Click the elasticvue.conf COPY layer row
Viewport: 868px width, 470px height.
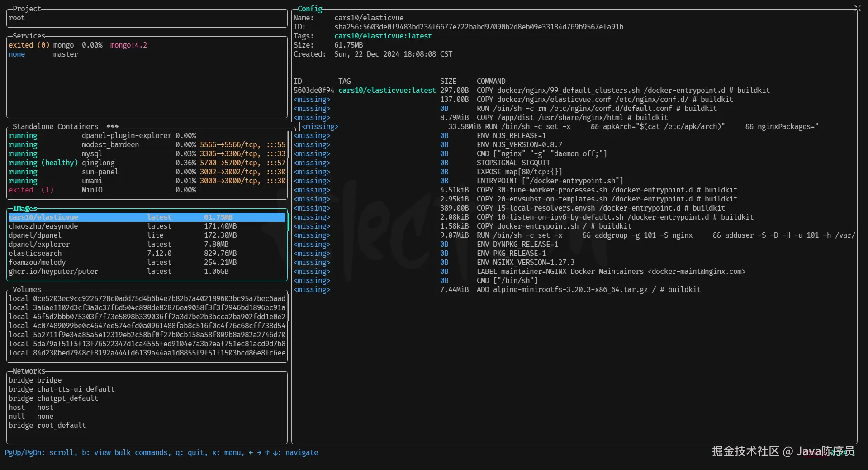513,99
